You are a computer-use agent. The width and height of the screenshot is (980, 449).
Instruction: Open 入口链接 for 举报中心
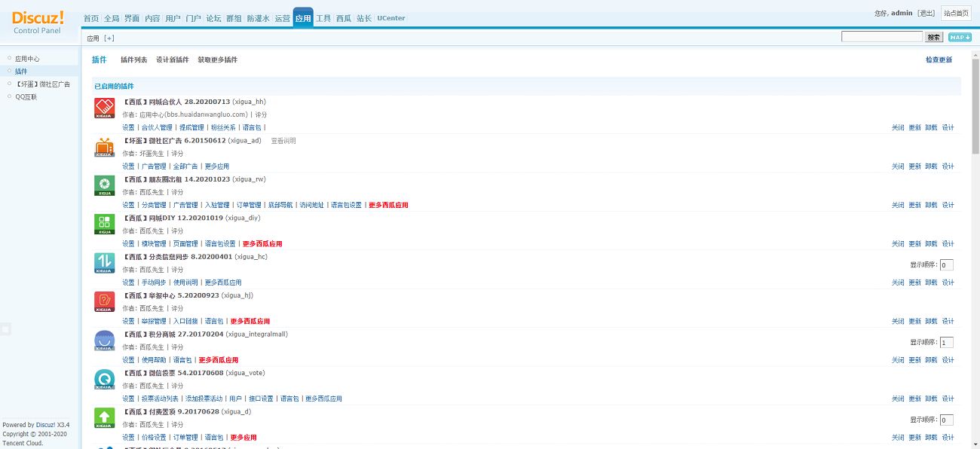coord(185,322)
